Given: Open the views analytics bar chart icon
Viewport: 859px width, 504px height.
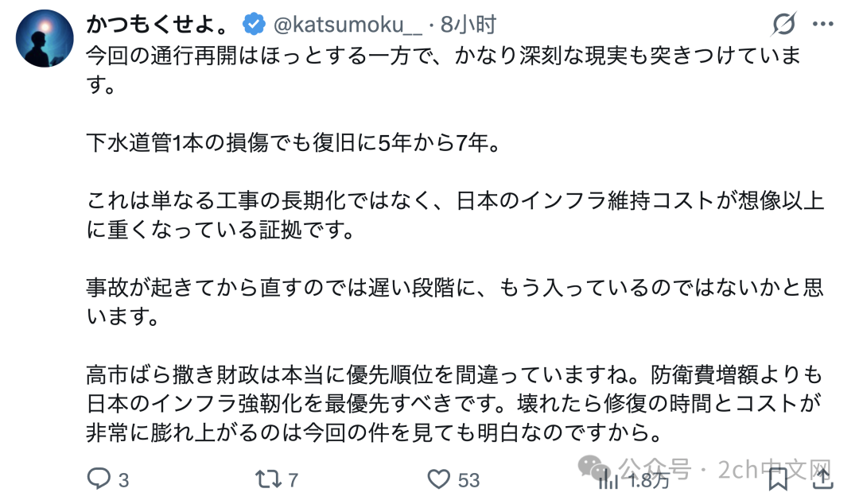Looking at the screenshot, I should point(608,479).
